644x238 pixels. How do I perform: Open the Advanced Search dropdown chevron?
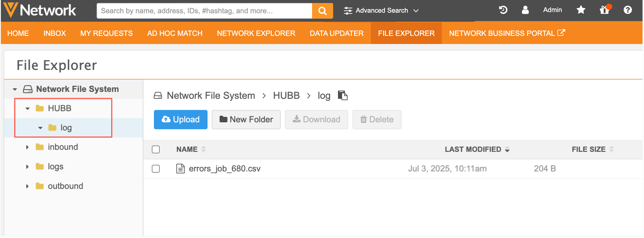click(x=416, y=11)
